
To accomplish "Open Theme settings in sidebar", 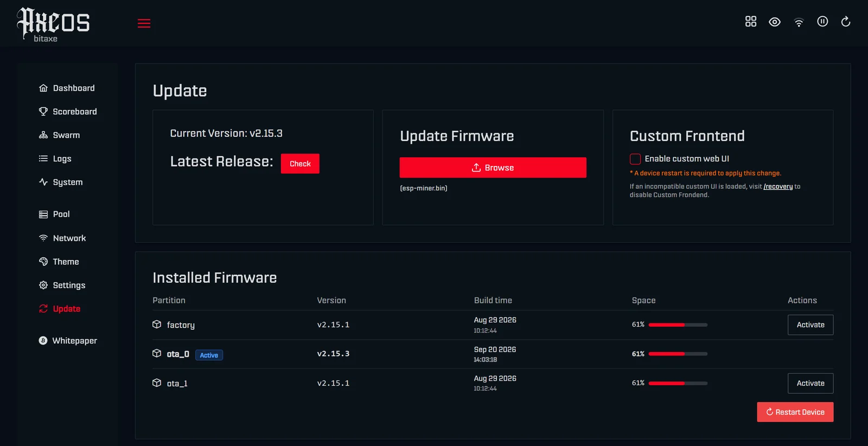I will pos(59,262).
